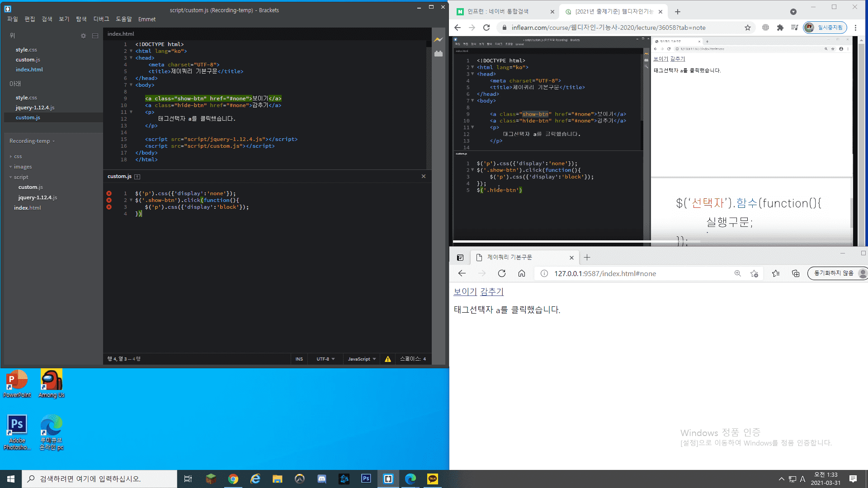Screen dimensions: 868x488
Task: Click Edge back arrow button
Action: (462, 273)
